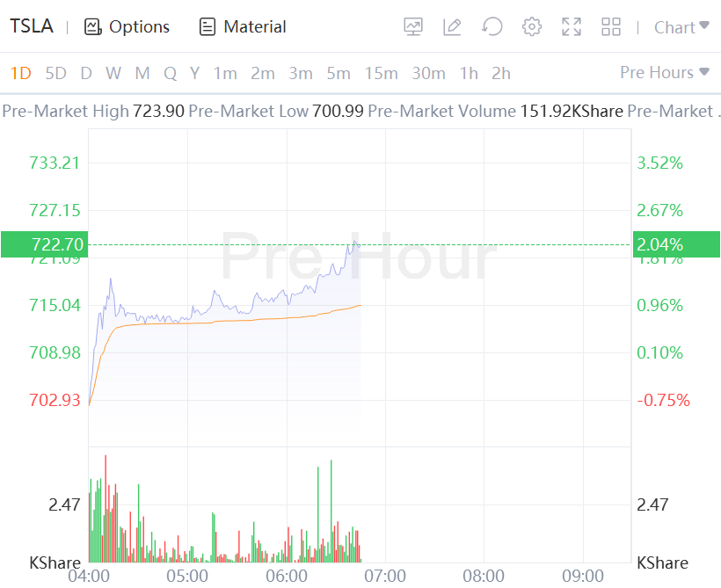The height and width of the screenshot is (588, 721).
Task: Click the Material document icon
Action: coord(208,27)
